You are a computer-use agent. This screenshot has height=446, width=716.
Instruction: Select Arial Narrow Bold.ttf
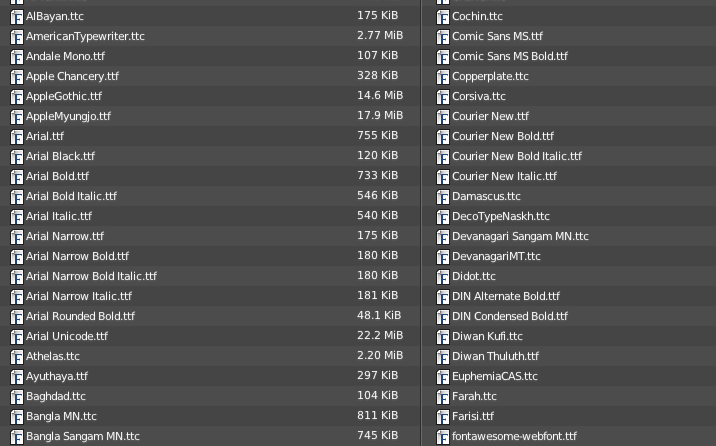(78, 257)
